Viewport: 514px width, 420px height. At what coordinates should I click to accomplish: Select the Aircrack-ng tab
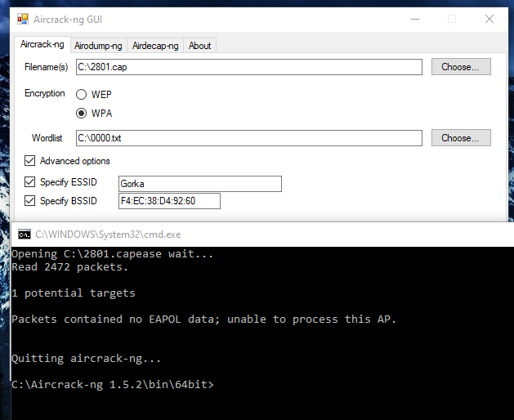pos(42,44)
